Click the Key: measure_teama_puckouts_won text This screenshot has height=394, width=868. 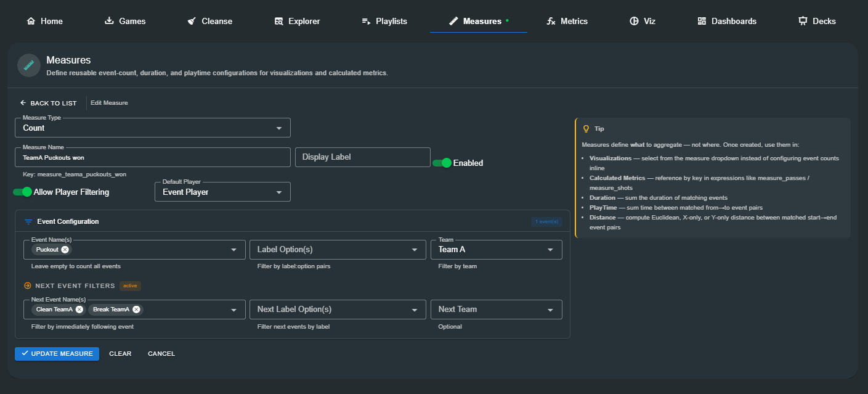75,174
